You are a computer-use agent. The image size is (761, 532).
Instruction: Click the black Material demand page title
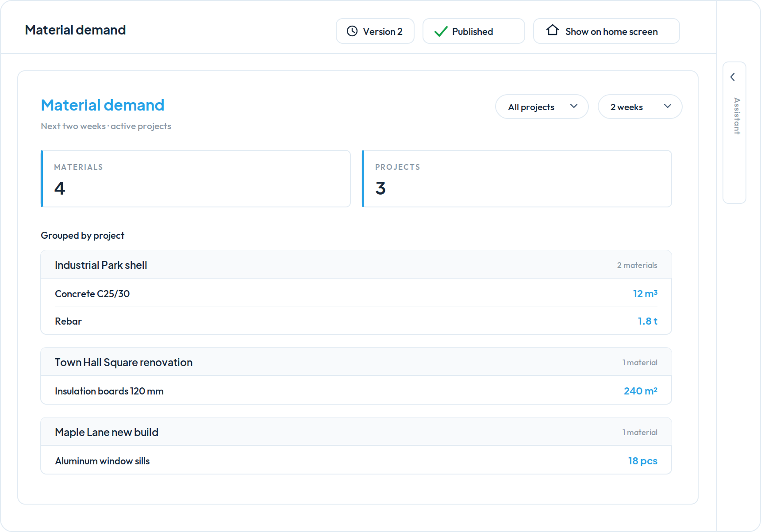tap(75, 30)
